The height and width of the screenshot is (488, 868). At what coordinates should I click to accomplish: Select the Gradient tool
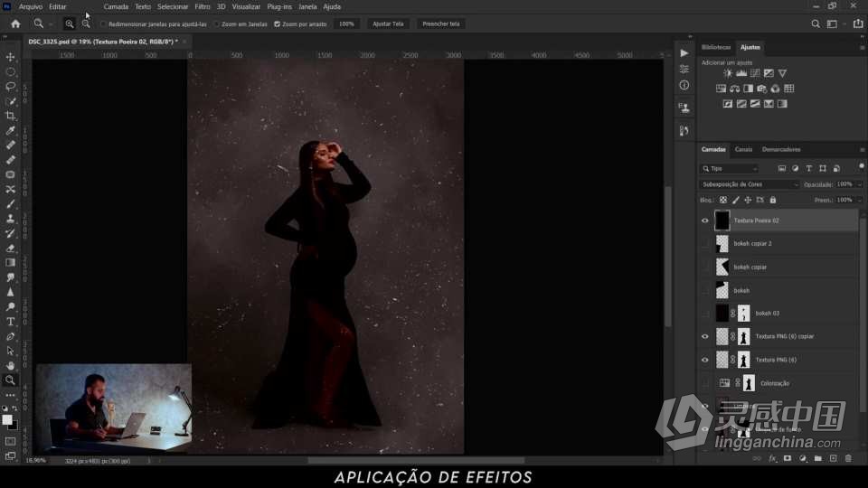tap(10, 263)
